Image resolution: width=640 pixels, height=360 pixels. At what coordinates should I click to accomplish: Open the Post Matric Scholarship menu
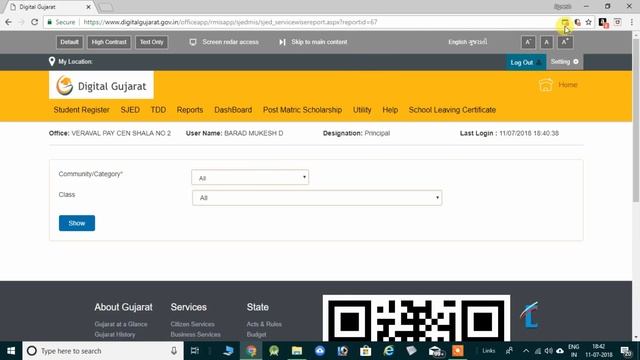(302, 110)
